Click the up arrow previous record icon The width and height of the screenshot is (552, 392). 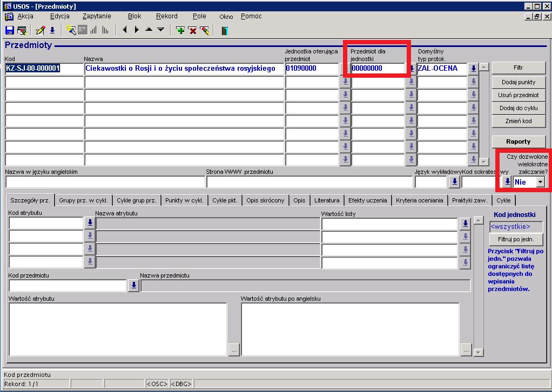click(x=149, y=30)
